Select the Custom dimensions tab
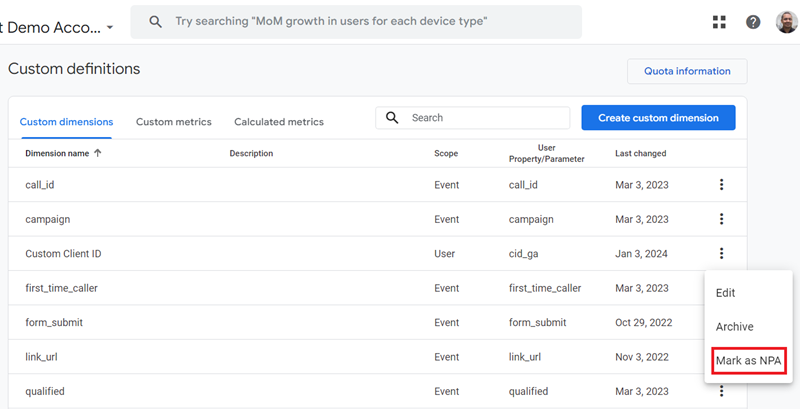800x409 pixels. [x=66, y=122]
